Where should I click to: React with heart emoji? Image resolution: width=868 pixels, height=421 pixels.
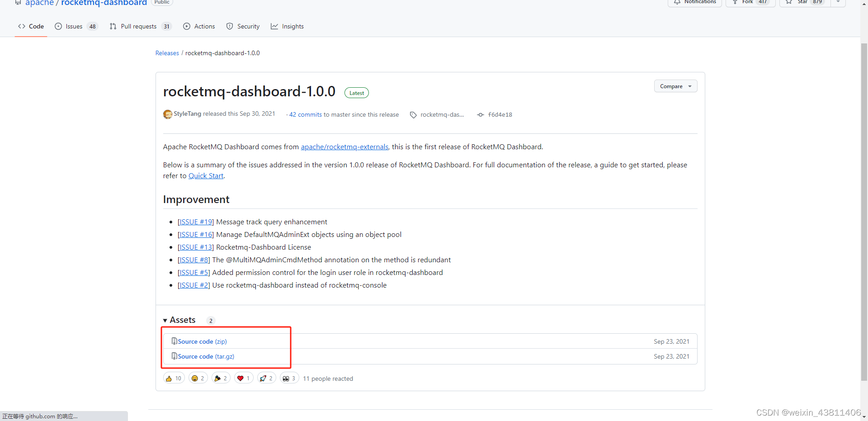pos(244,378)
